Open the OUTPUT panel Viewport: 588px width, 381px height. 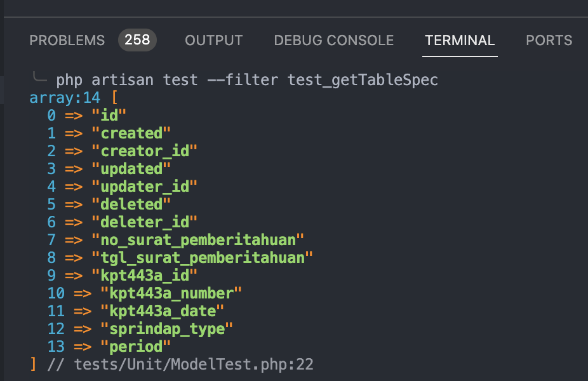pyautogui.click(x=213, y=40)
